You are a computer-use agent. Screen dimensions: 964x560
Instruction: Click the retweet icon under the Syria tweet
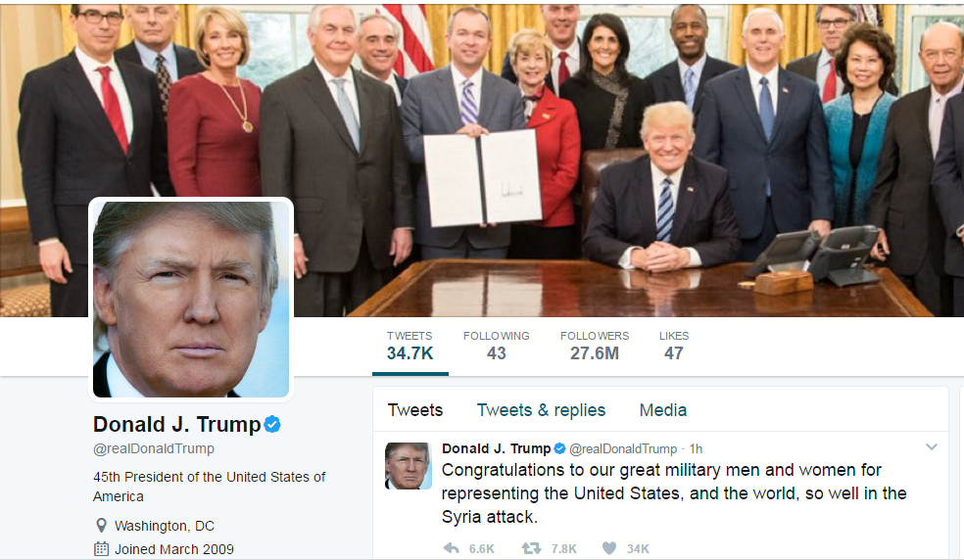tap(531, 548)
